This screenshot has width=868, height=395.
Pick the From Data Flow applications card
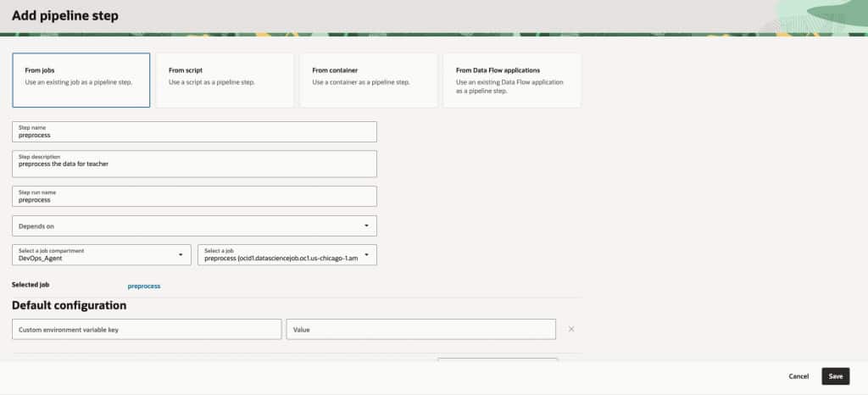click(512, 81)
